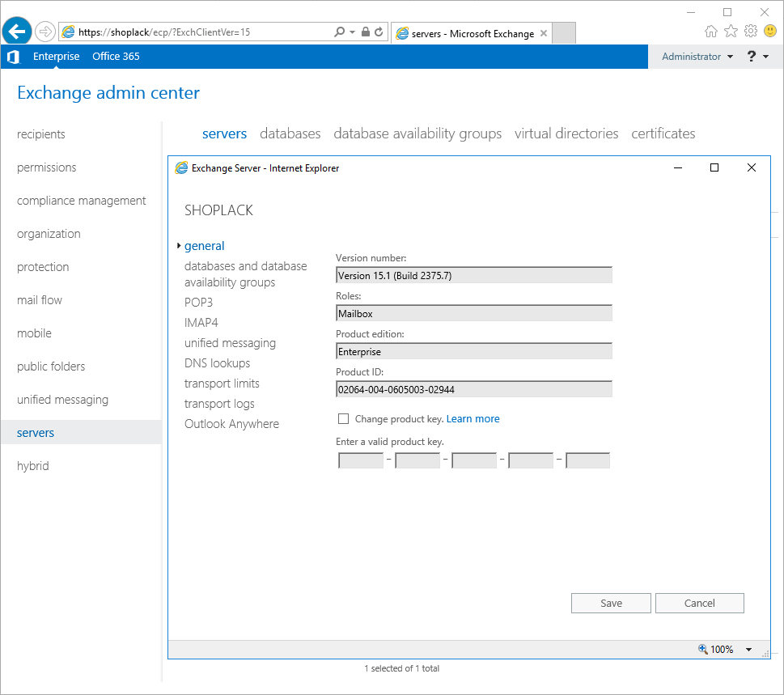Open browser Tools gear icon
Viewport: 784px width, 695px height.
pos(751,31)
